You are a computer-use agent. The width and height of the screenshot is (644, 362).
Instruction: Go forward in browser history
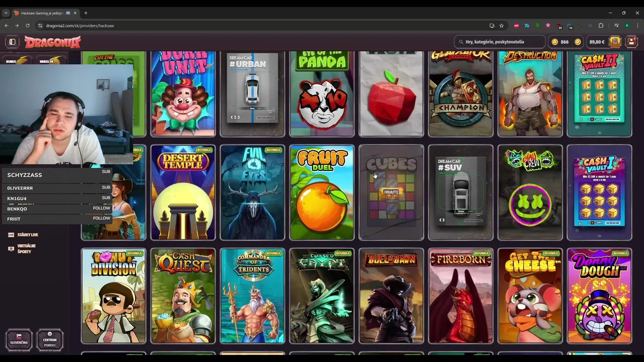[x=17, y=26]
